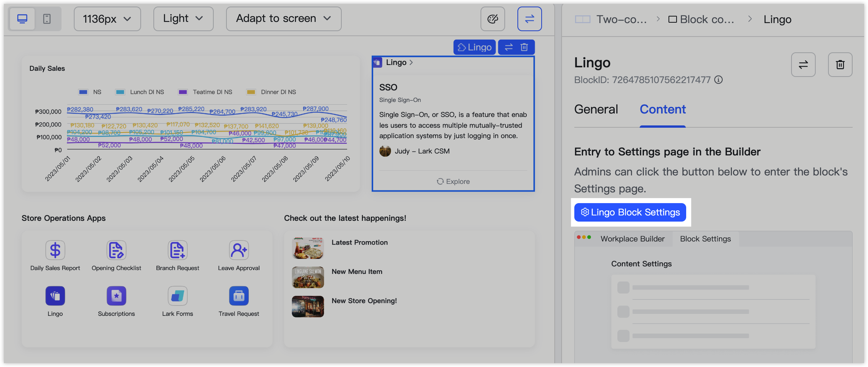Delete the Lingo block via trash icon in right panel
Viewport: 868px width, 367px height.
(840, 65)
